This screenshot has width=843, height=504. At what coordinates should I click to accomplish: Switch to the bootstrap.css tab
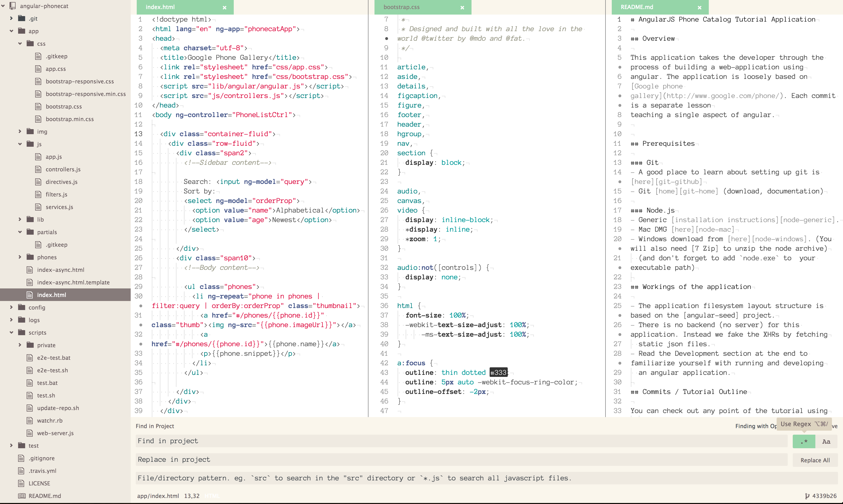(x=423, y=7)
